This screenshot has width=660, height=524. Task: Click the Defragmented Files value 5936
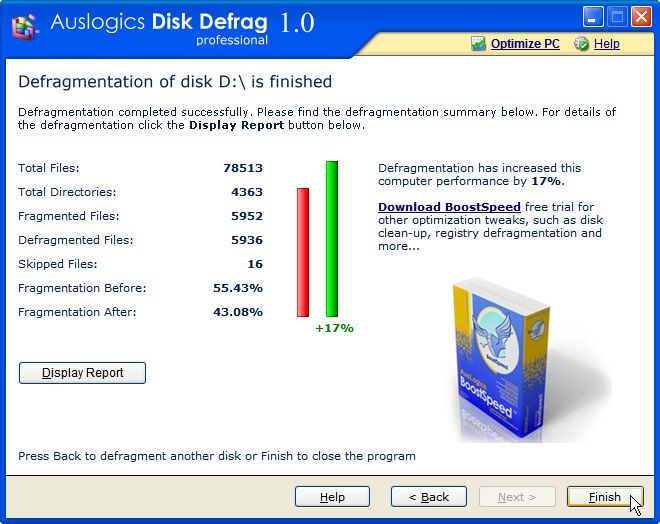pos(247,240)
